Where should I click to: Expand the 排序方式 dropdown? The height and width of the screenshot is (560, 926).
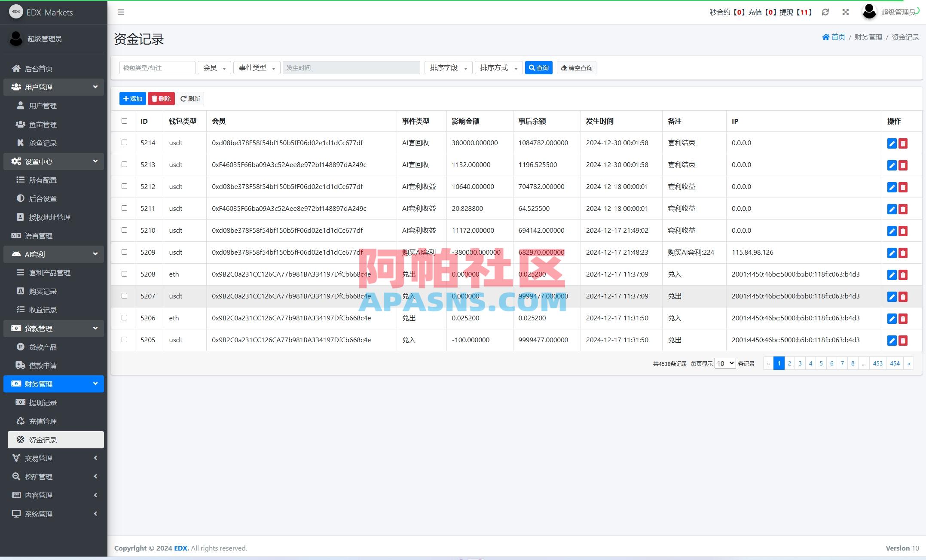click(498, 67)
